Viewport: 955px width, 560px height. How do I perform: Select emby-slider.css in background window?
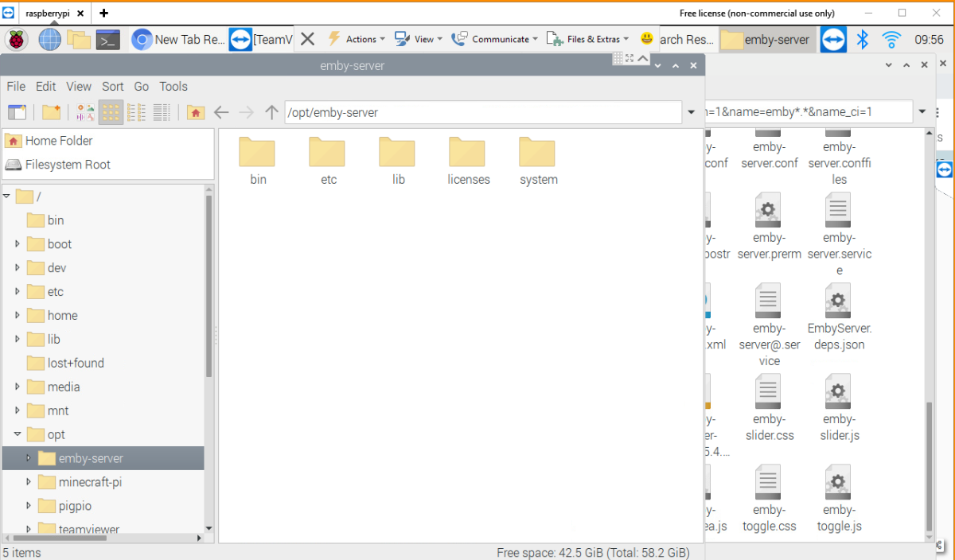[769, 409]
